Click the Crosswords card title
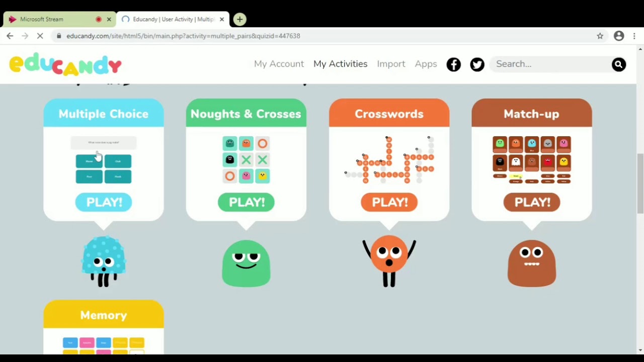Screen dimensions: 644x362 [x=389, y=114]
